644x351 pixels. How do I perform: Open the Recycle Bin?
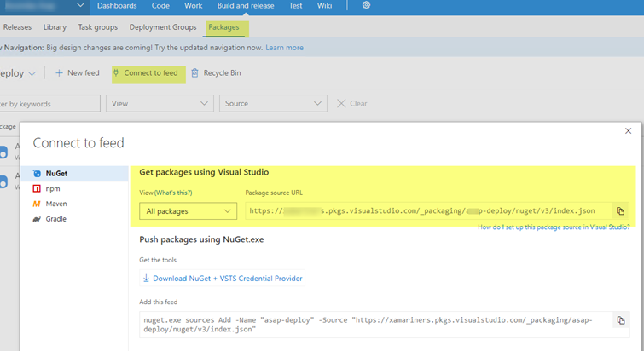[216, 73]
